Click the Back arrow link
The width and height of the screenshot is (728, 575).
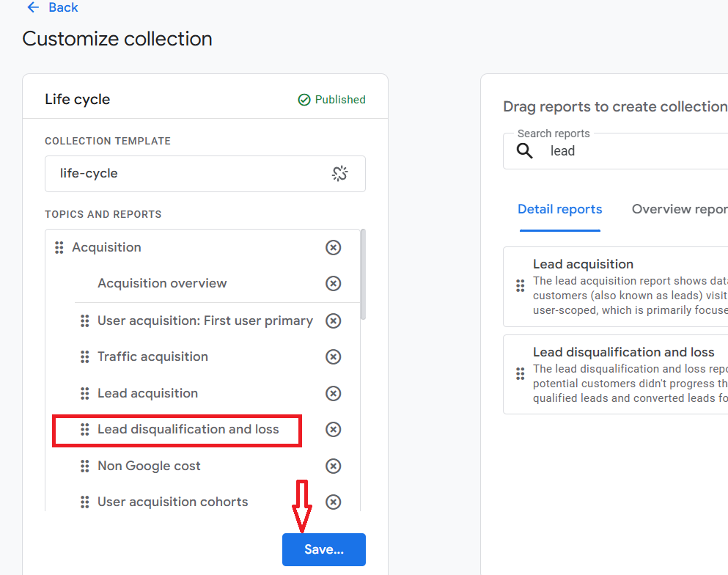[x=51, y=7]
